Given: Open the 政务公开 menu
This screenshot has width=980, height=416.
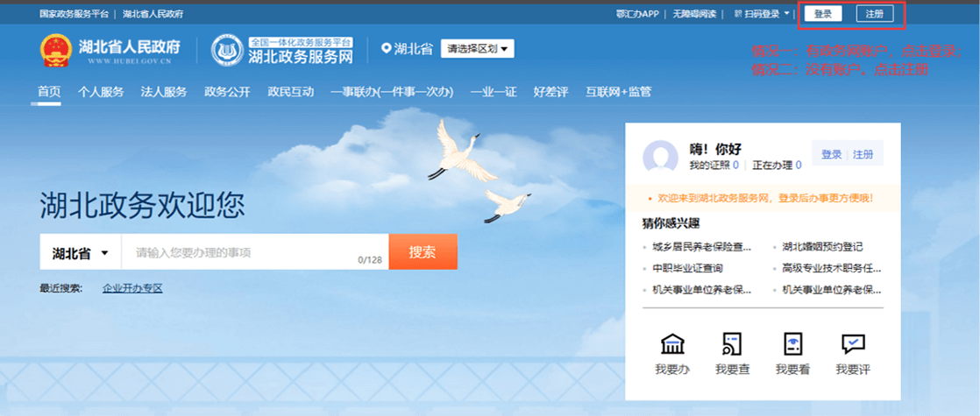Looking at the screenshot, I should coord(228,92).
